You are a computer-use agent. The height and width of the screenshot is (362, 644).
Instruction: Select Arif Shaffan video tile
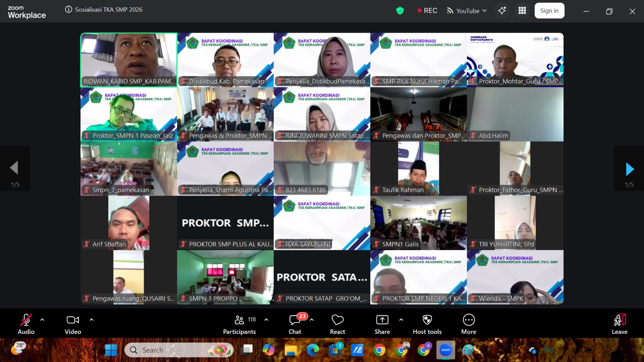click(x=129, y=223)
